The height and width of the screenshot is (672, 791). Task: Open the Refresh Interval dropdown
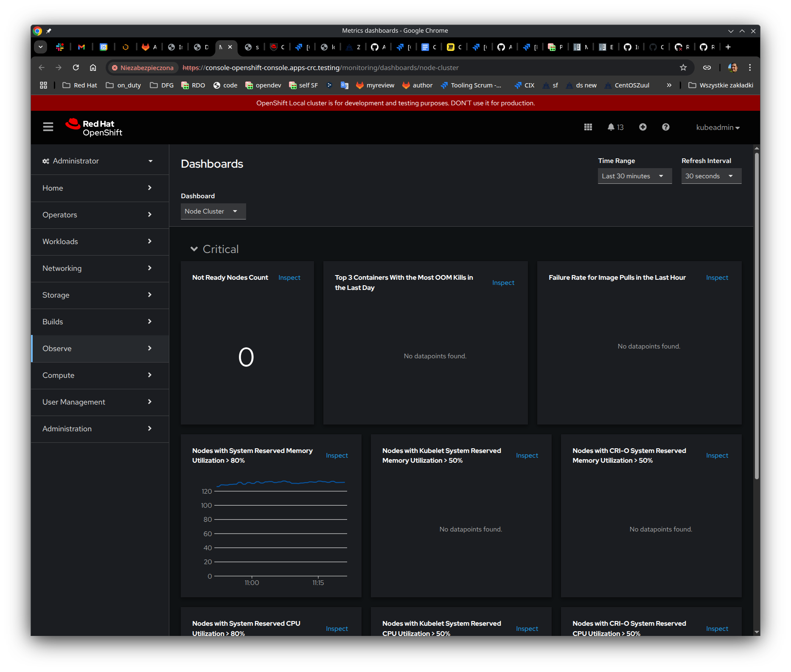pos(711,176)
